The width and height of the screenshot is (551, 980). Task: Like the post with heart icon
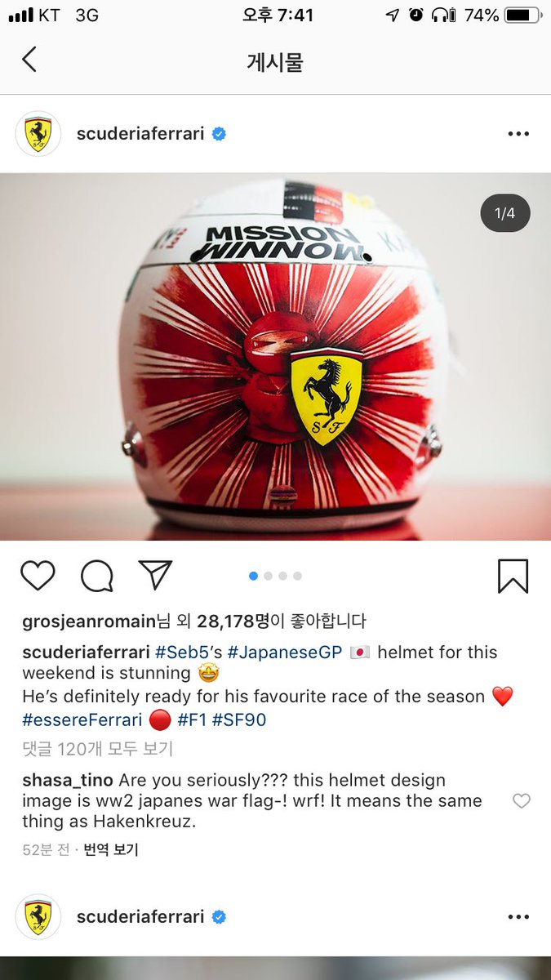pos(38,577)
